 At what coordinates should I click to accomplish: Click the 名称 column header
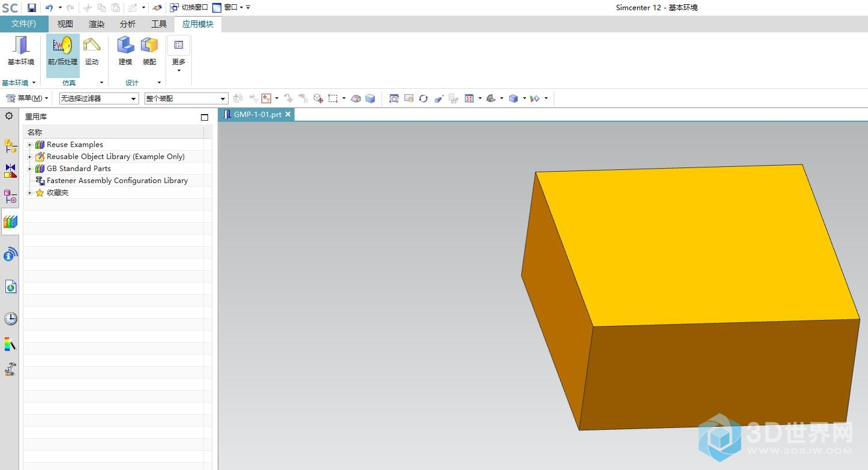pyautogui.click(x=113, y=132)
